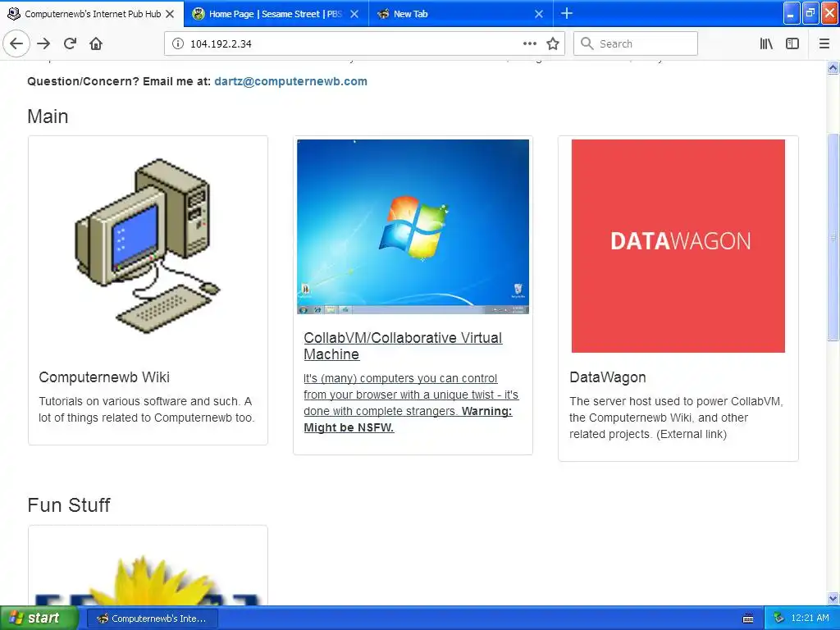Click scrollbar down arrow
The height and width of the screenshot is (630, 840).
point(833,598)
